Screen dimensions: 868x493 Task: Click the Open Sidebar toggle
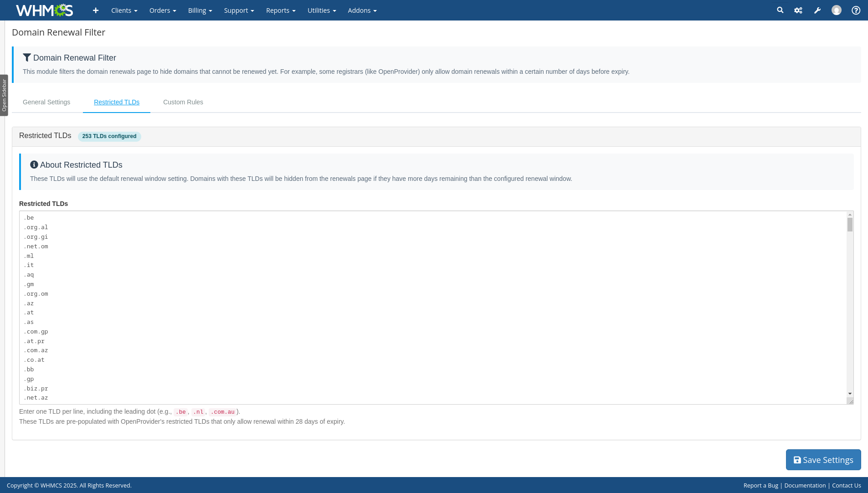pyautogui.click(x=4, y=95)
